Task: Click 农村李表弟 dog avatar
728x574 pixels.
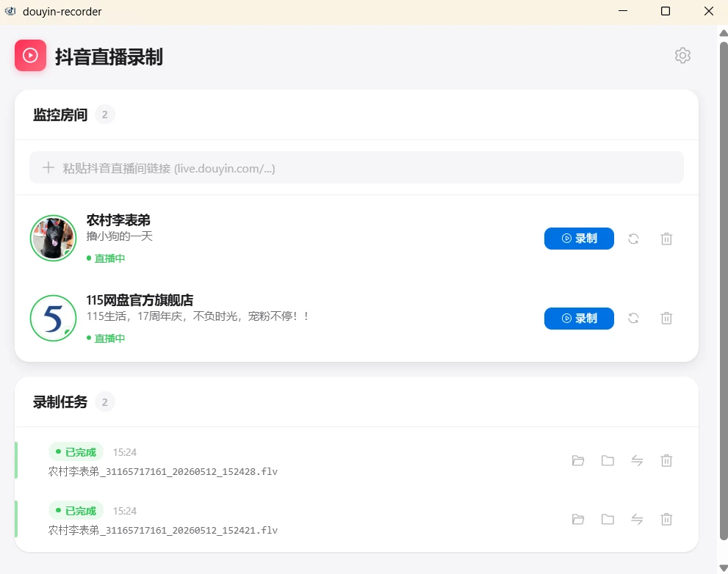Action: click(x=54, y=238)
